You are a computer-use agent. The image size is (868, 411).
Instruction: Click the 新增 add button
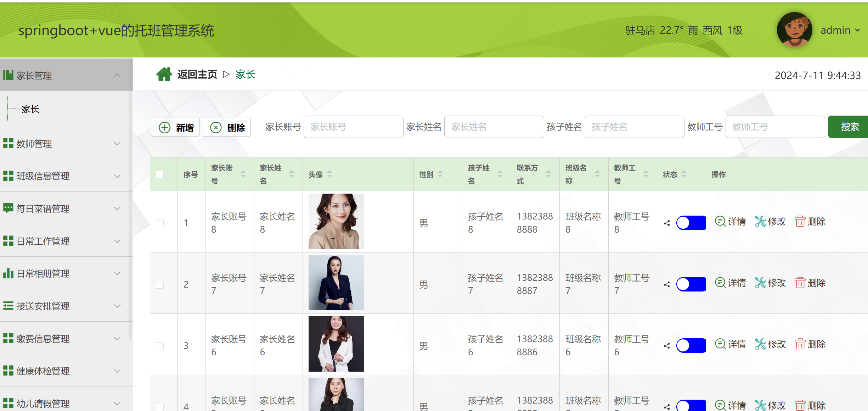(176, 127)
